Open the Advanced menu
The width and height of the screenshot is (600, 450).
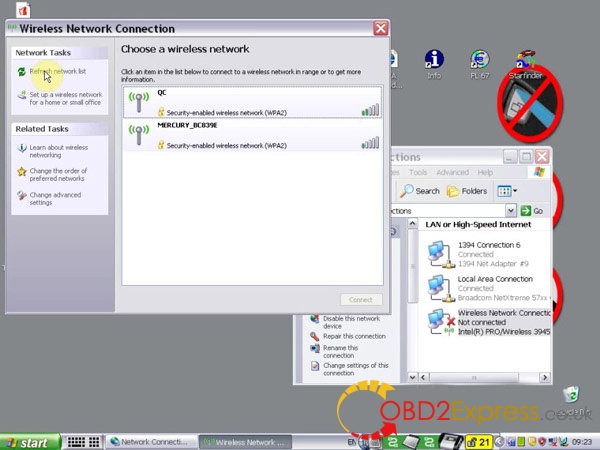[452, 172]
